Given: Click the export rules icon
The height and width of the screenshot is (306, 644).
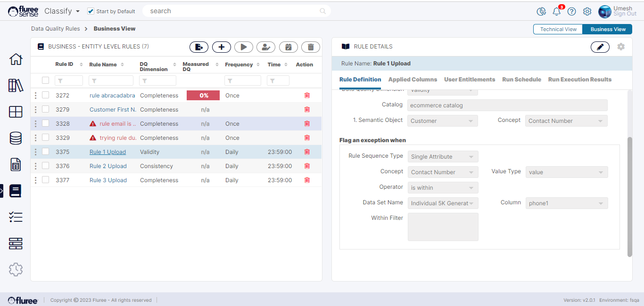Looking at the screenshot, I should [199, 47].
